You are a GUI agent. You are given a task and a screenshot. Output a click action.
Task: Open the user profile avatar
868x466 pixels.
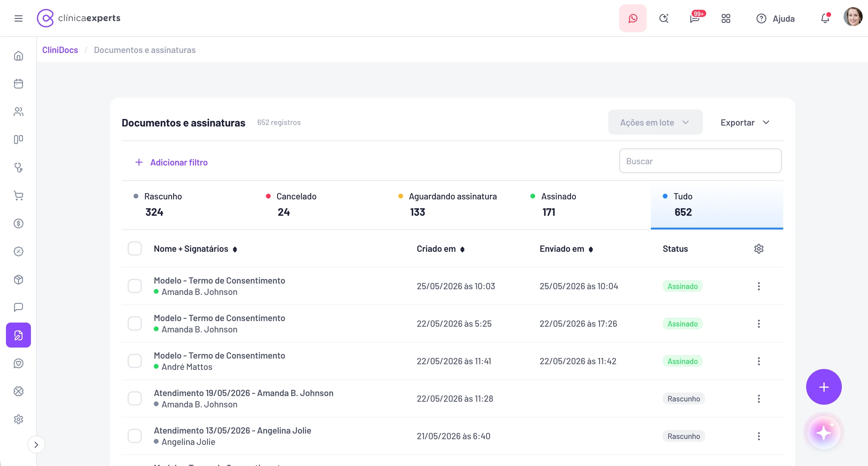(853, 17)
